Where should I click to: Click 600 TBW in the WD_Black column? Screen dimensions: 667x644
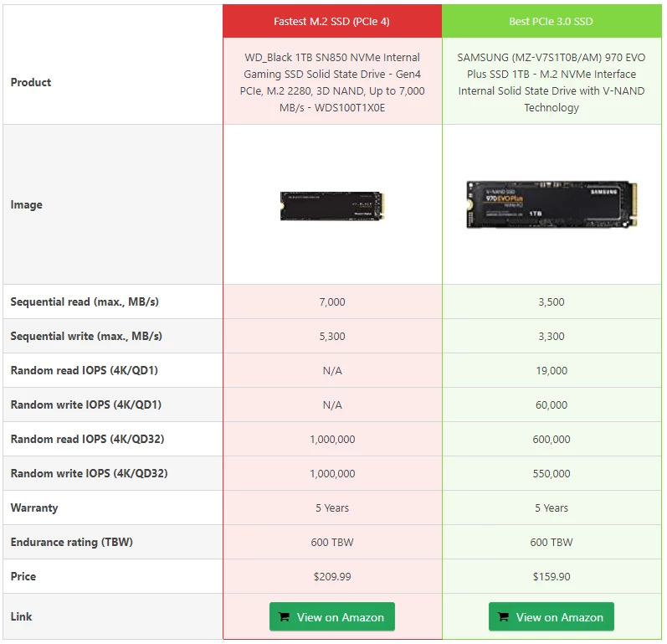tap(332, 543)
